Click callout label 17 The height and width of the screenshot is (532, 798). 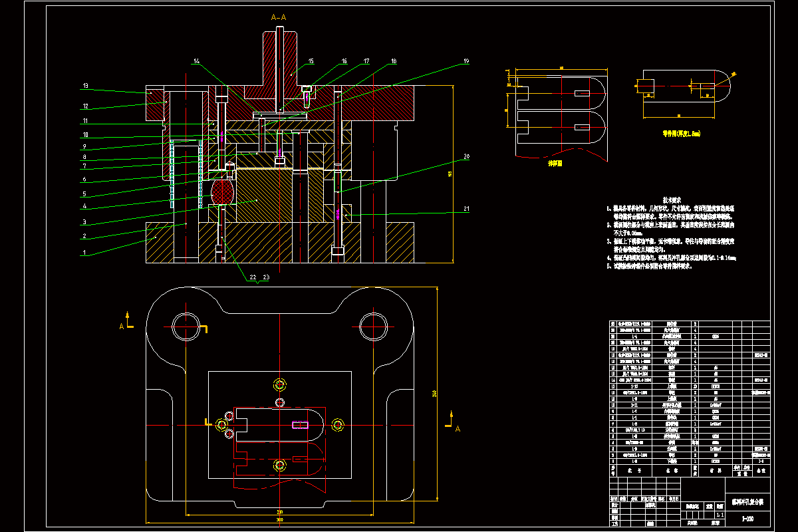pos(366,61)
